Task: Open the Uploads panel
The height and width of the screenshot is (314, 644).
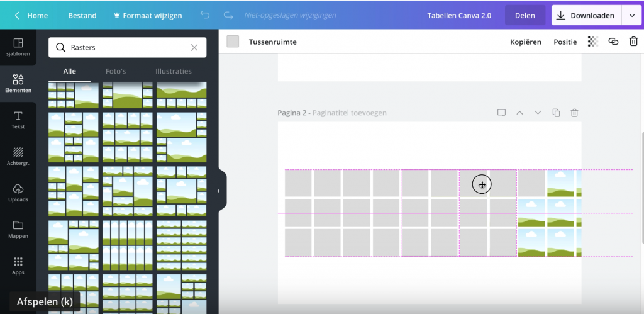Action: (18, 193)
